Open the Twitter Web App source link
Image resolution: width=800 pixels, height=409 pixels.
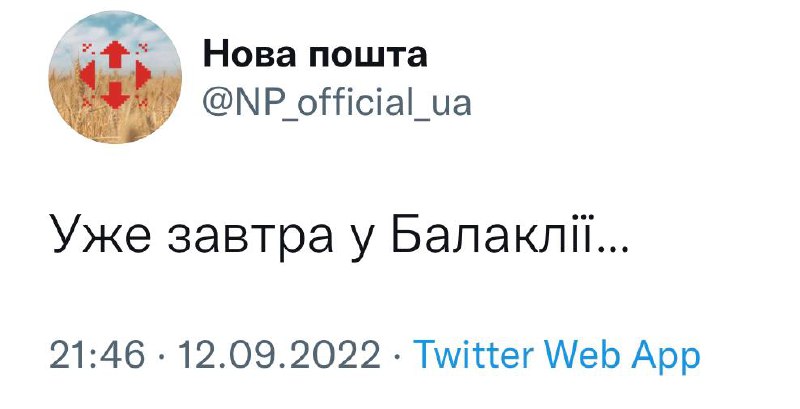click(x=556, y=355)
